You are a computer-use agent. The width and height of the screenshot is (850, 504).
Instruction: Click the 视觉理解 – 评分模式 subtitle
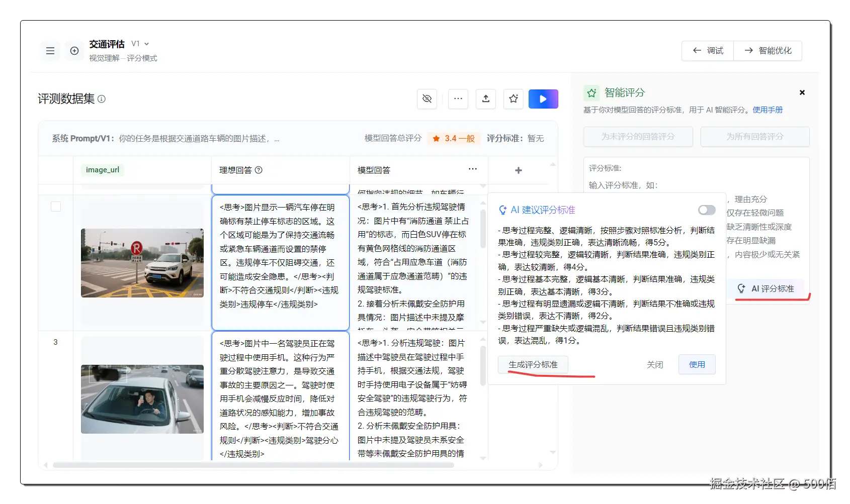(x=123, y=58)
